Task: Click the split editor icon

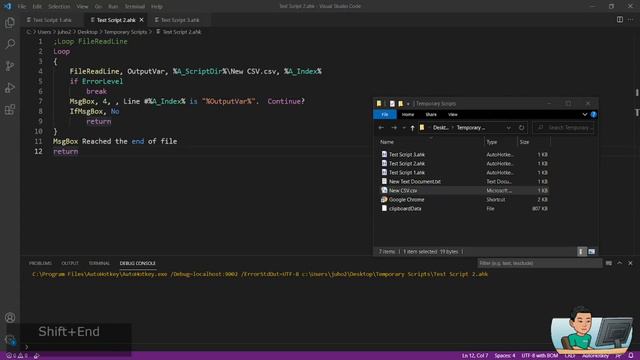Action: [620, 20]
